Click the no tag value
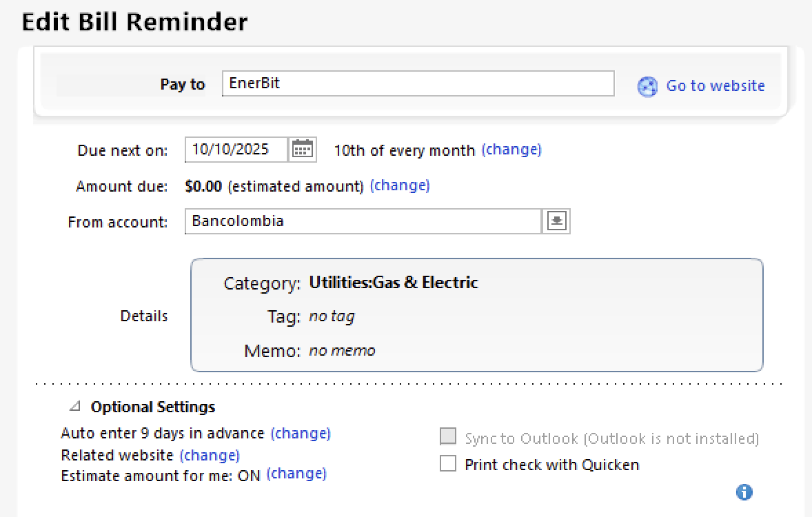The height and width of the screenshot is (517, 812). point(332,316)
